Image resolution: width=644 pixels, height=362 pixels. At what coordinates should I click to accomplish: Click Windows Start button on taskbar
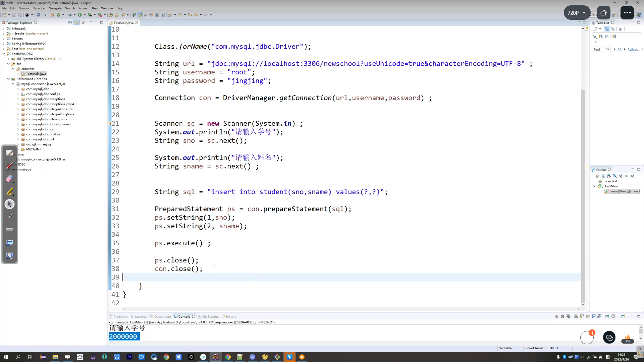[6, 357]
